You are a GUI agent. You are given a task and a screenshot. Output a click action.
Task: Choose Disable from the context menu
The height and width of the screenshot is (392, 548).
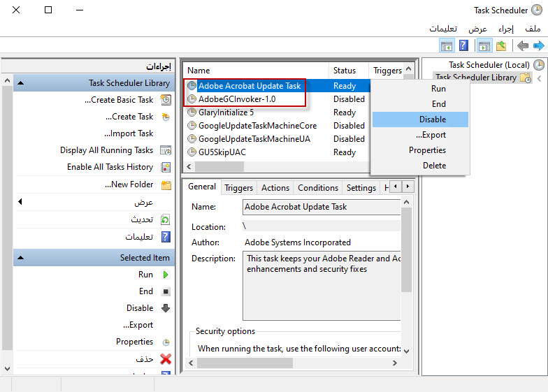420,119
